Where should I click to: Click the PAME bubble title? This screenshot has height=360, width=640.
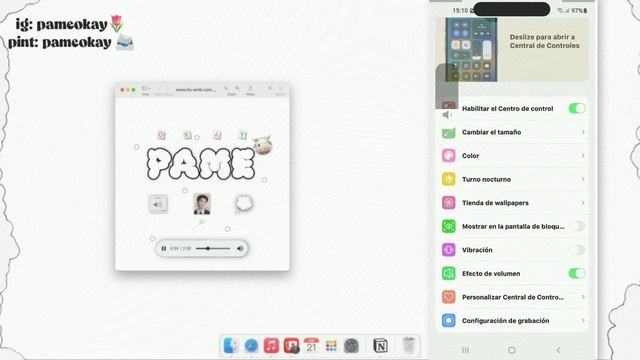click(x=201, y=164)
